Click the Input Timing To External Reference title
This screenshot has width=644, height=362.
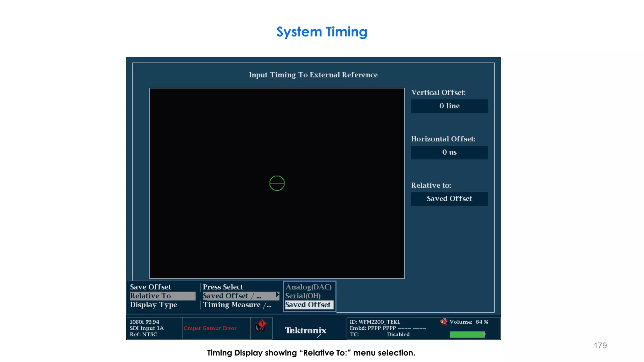[x=313, y=75]
